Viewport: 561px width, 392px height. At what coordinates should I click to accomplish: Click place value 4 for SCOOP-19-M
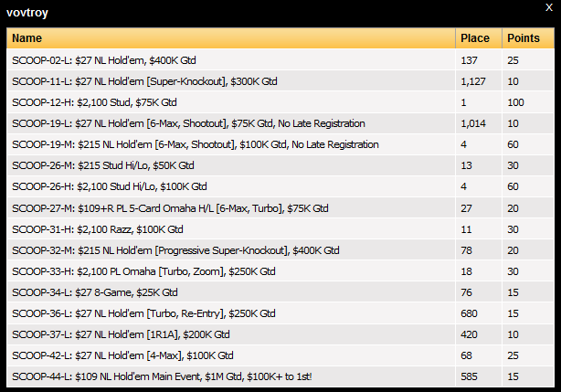click(x=463, y=144)
